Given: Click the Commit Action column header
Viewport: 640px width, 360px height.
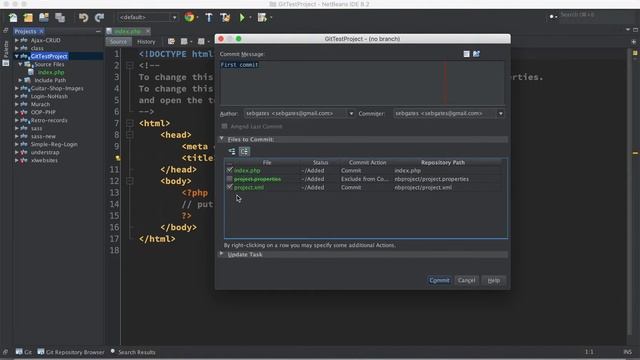Looking at the screenshot, I should pyautogui.click(x=367, y=162).
